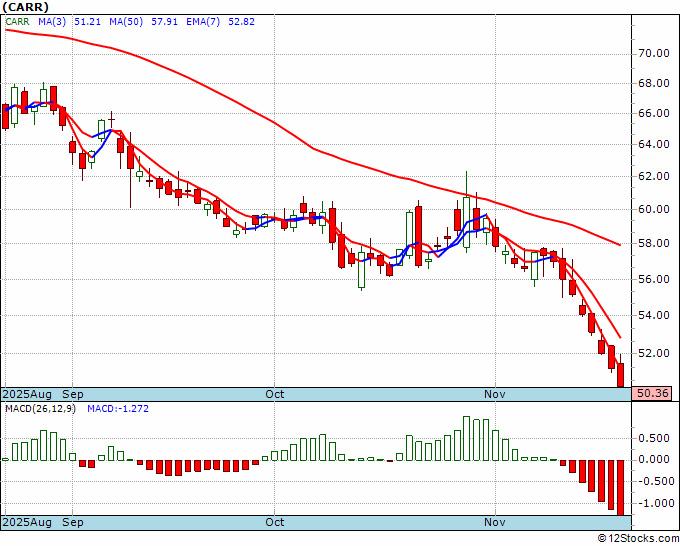This screenshot has width=680, height=546.
Task: Click the last price tag 50.36
Action: tap(653, 394)
